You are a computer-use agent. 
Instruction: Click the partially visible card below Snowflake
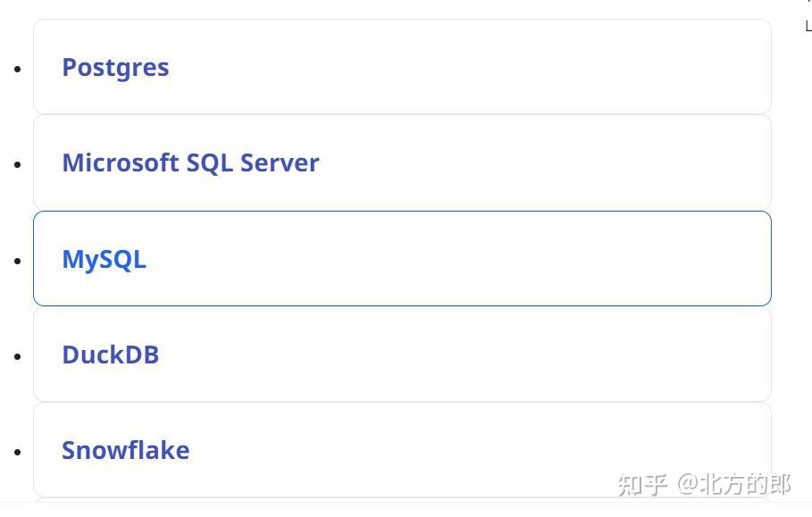(402, 501)
